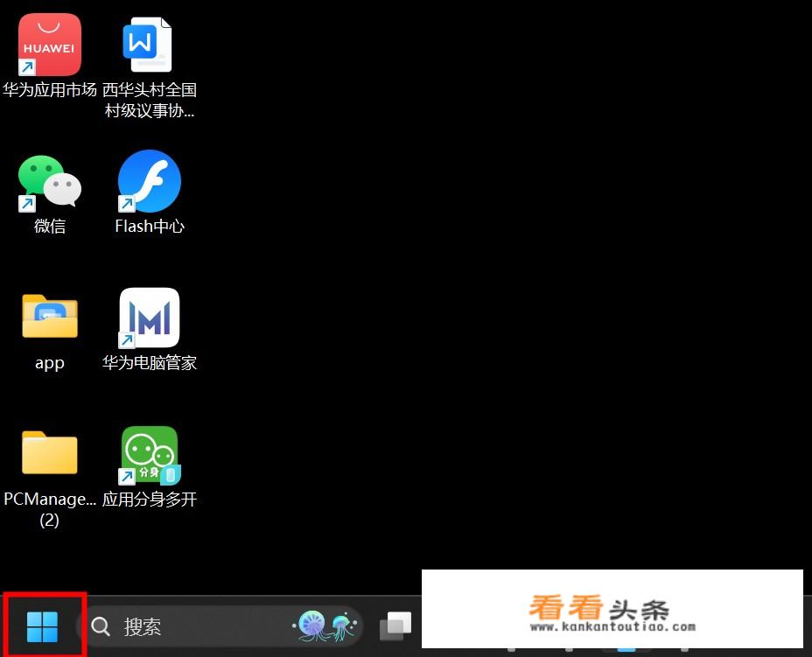Select the WPS document 西华头村全国村级议事协
Image resolution: width=812 pixels, height=657 pixels.
(148, 45)
